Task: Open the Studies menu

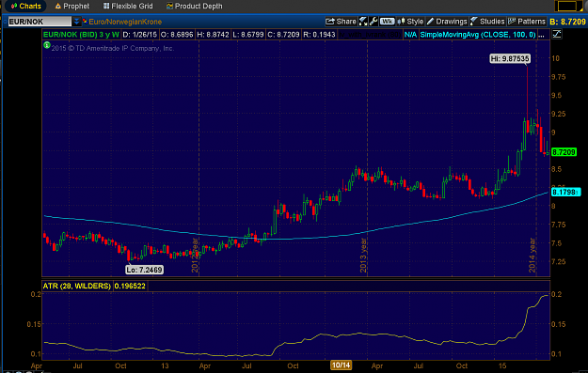Action: pos(487,22)
